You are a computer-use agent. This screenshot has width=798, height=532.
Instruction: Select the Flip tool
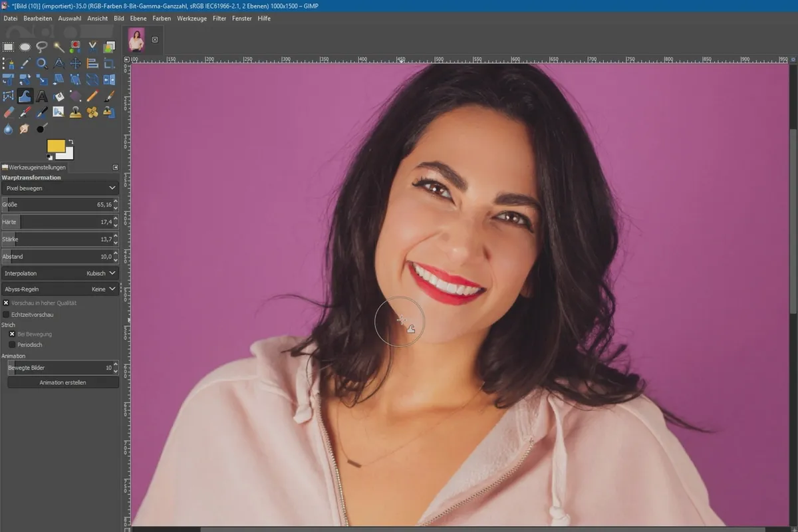pos(109,80)
